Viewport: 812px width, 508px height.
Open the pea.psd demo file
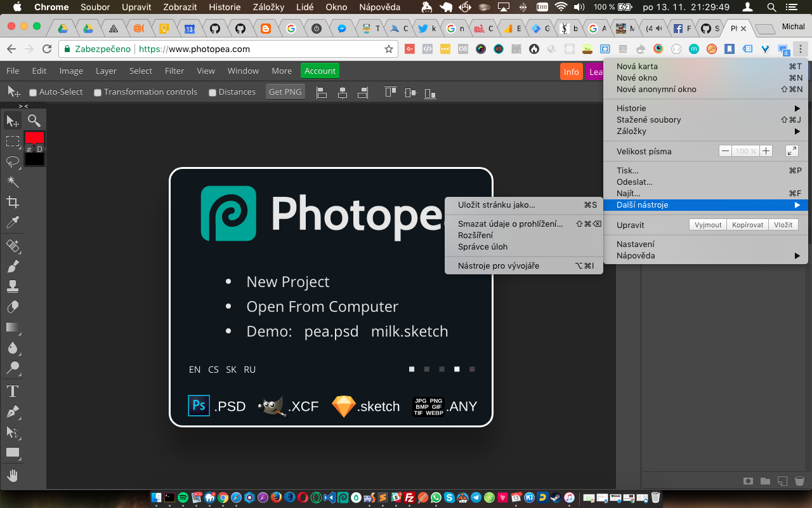[331, 331]
